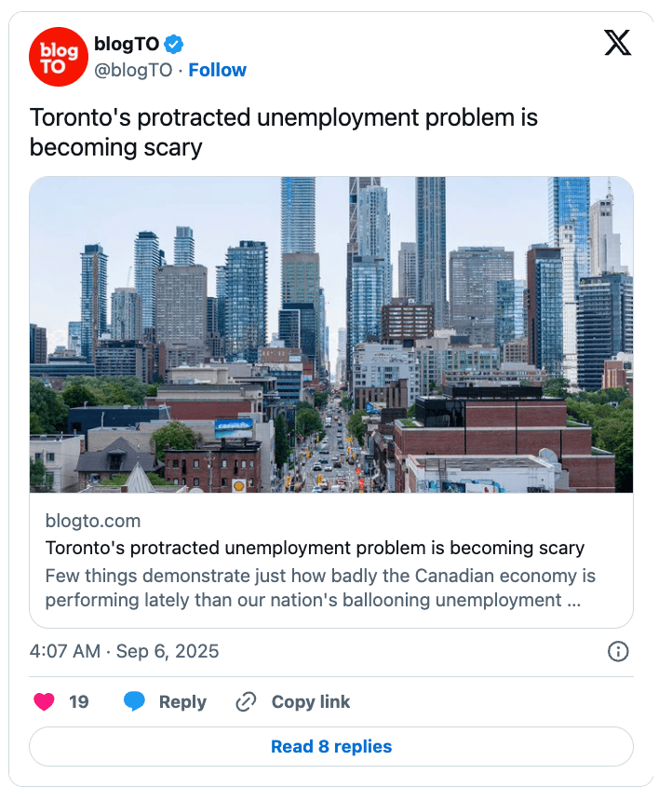Click the tweet headline text
The image size is (672, 801).
pyautogui.click(x=284, y=132)
